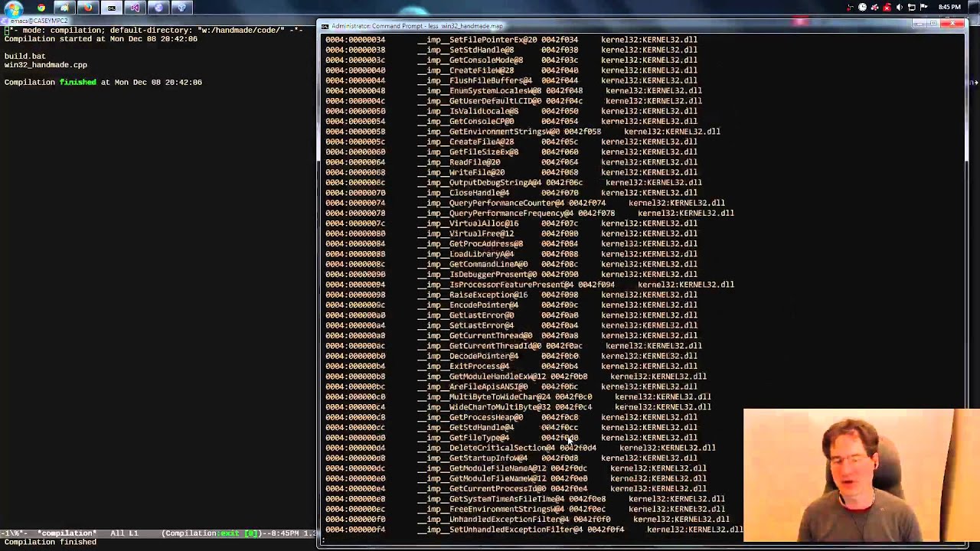The width and height of the screenshot is (980, 551).
Task: Open Firefox from the taskbar
Action: (x=88, y=8)
